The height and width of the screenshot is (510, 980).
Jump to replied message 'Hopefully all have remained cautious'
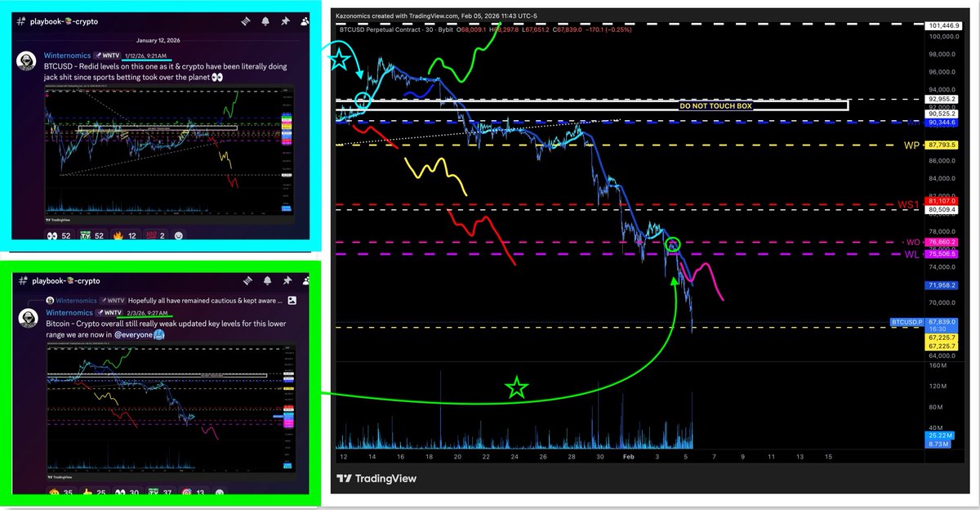click(x=204, y=300)
